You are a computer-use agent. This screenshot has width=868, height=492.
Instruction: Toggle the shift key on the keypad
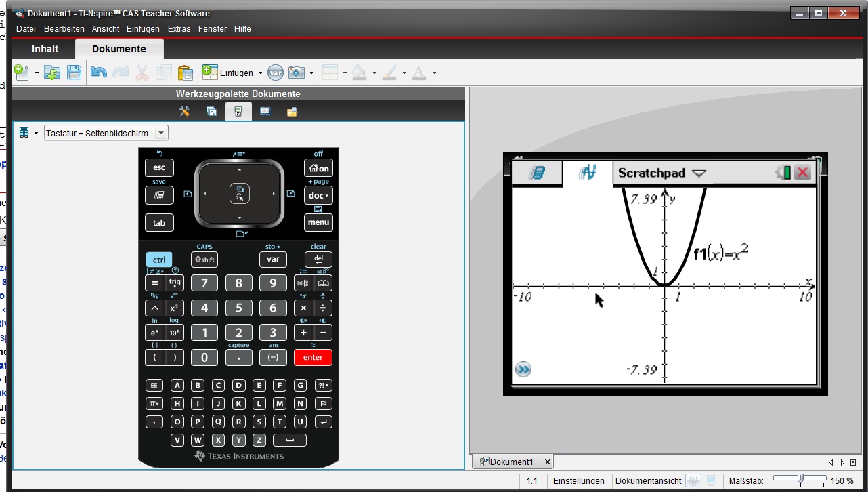[x=204, y=260]
